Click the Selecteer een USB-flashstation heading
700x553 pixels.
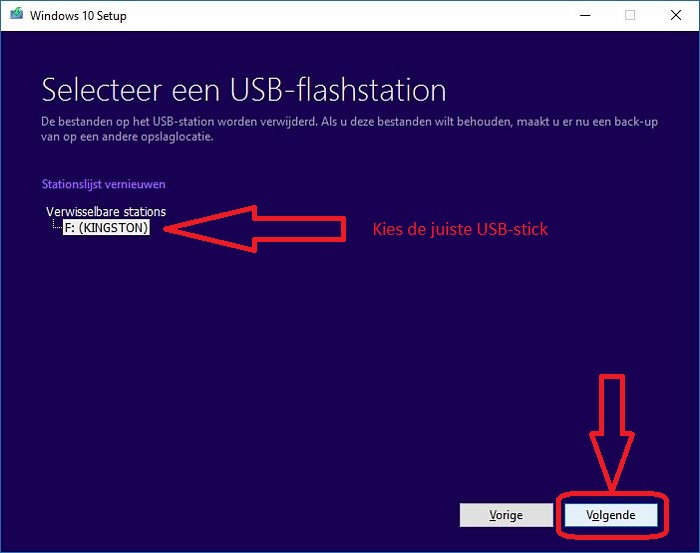[x=244, y=90]
